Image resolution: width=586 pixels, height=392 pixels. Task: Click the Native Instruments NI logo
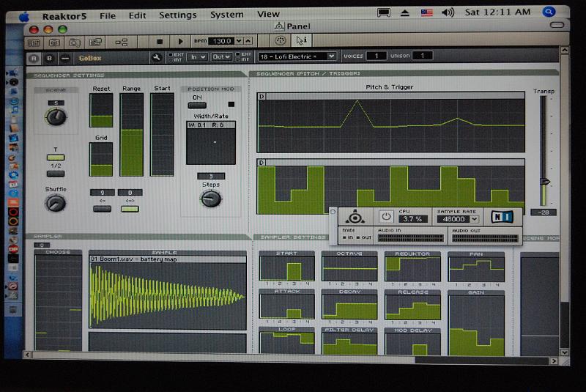[x=502, y=217]
